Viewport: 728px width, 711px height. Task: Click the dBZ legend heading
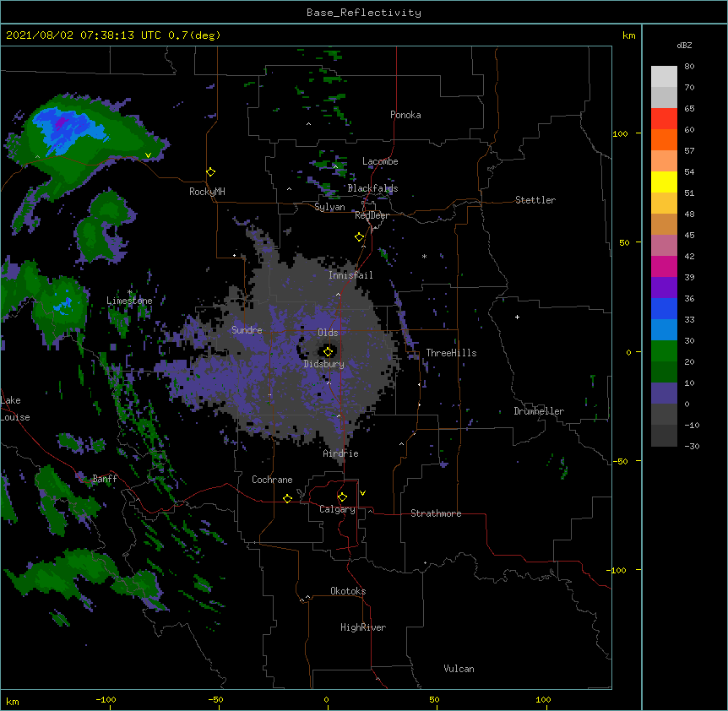684,46
